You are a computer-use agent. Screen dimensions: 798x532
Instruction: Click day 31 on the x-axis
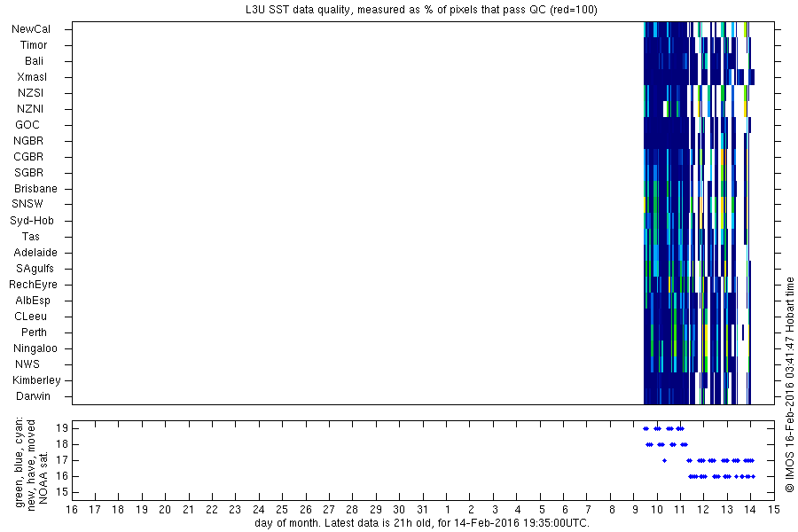tap(422, 510)
